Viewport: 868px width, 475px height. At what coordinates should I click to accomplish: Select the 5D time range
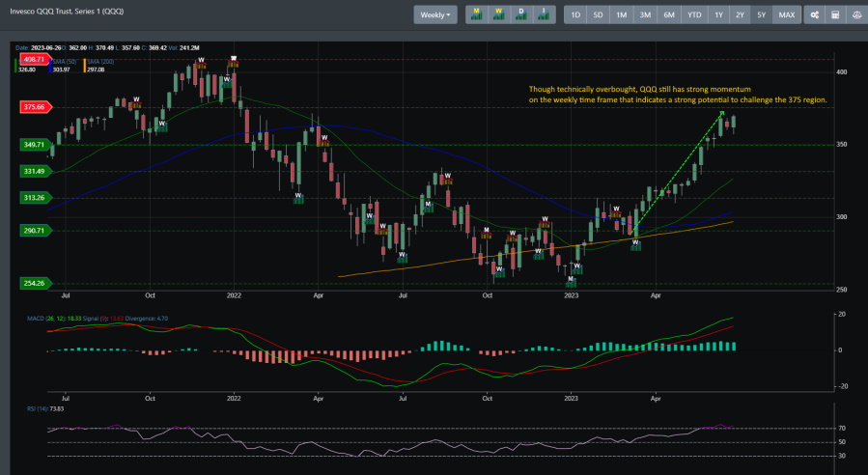598,14
